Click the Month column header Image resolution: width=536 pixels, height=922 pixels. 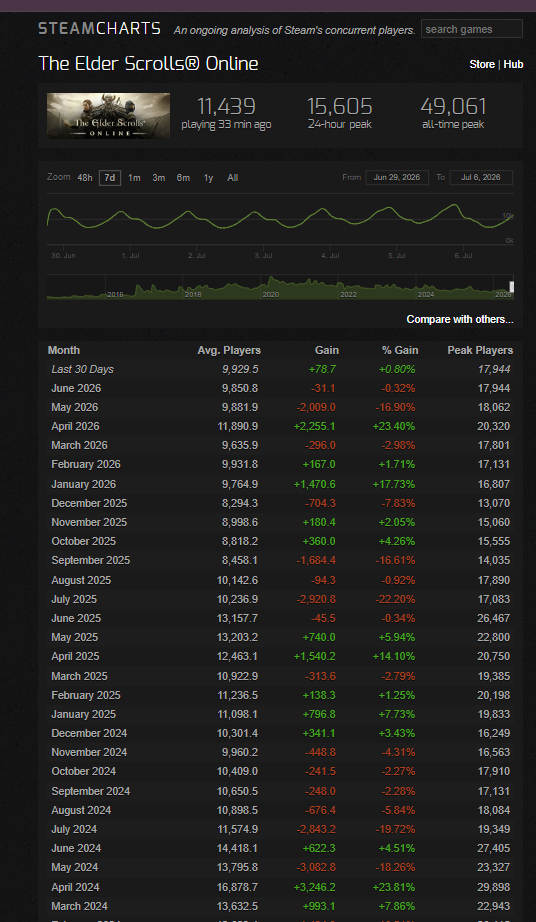63,350
